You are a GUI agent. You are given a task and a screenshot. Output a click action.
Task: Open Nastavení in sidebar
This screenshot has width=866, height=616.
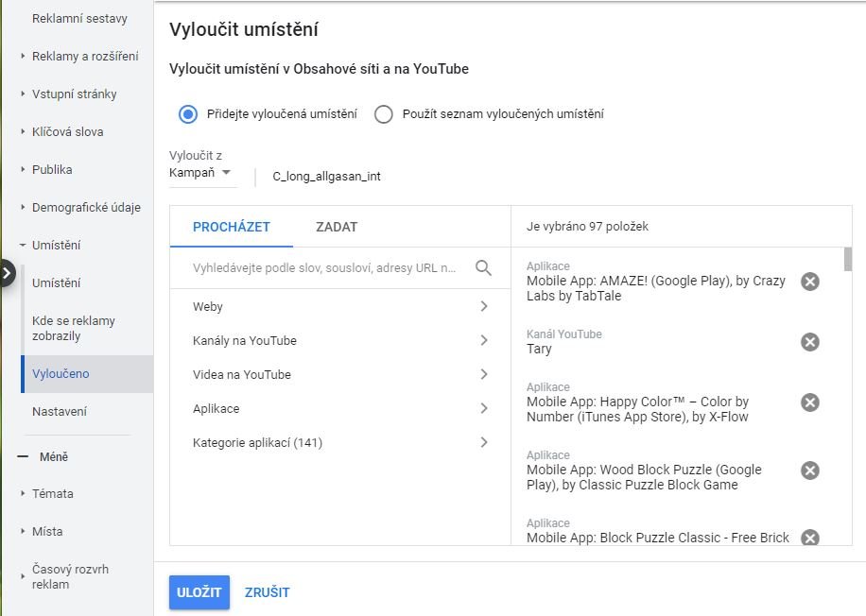pyautogui.click(x=60, y=412)
